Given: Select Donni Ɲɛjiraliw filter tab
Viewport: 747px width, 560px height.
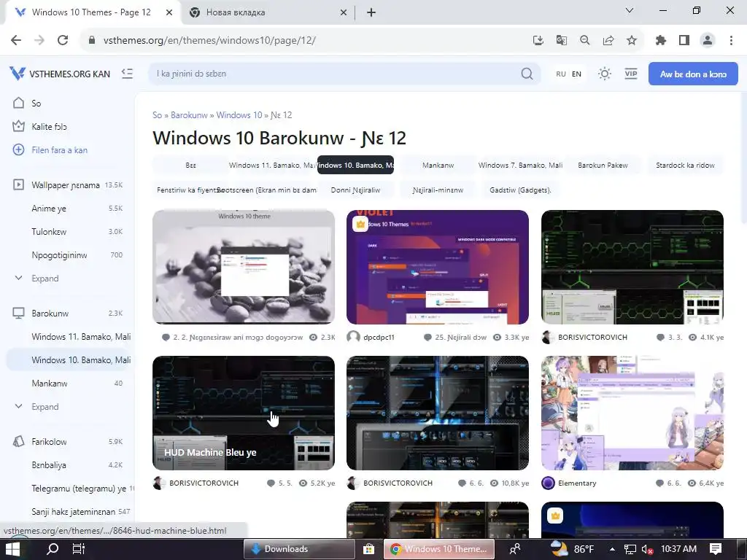Looking at the screenshot, I should 355,190.
